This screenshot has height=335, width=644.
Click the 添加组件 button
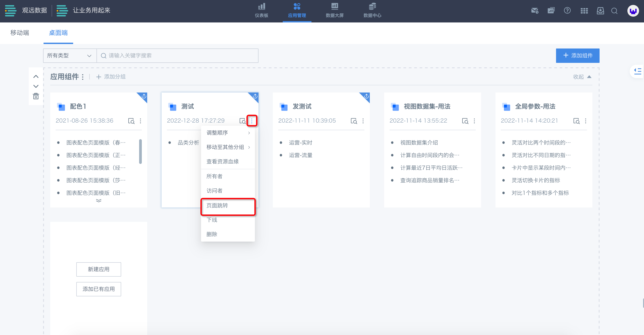[x=578, y=55]
